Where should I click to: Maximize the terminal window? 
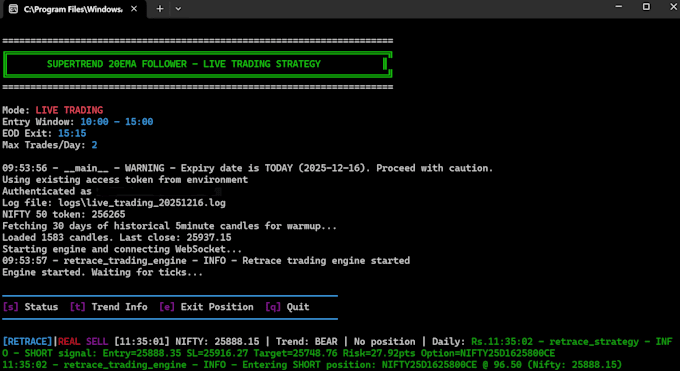646,7
